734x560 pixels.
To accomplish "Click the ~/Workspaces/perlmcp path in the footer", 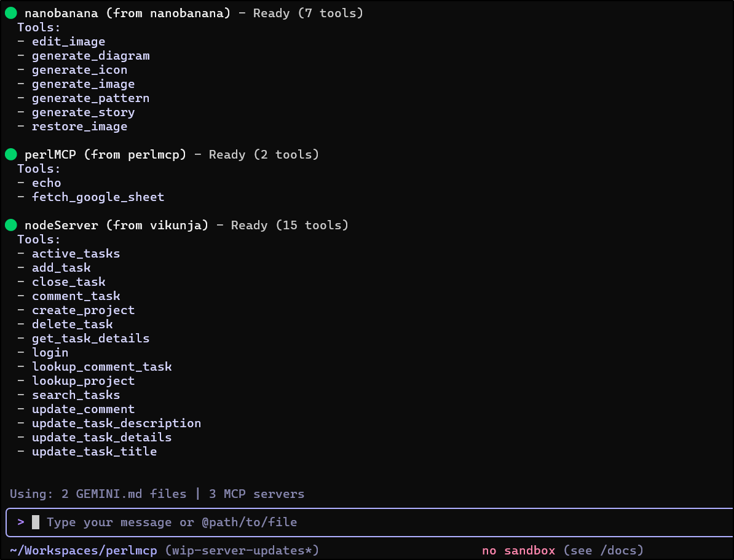I will click(x=84, y=551).
